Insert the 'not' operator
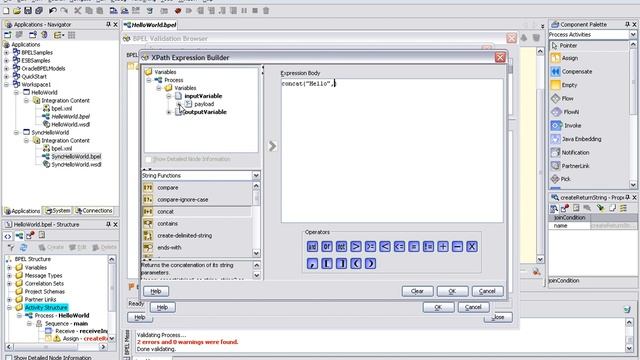Image resolution: width=640 pixels, height=360 pixels. coord(341,247)
